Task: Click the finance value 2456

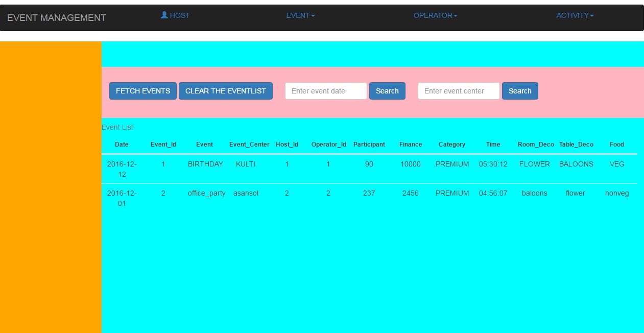Action: pos(410,193)
